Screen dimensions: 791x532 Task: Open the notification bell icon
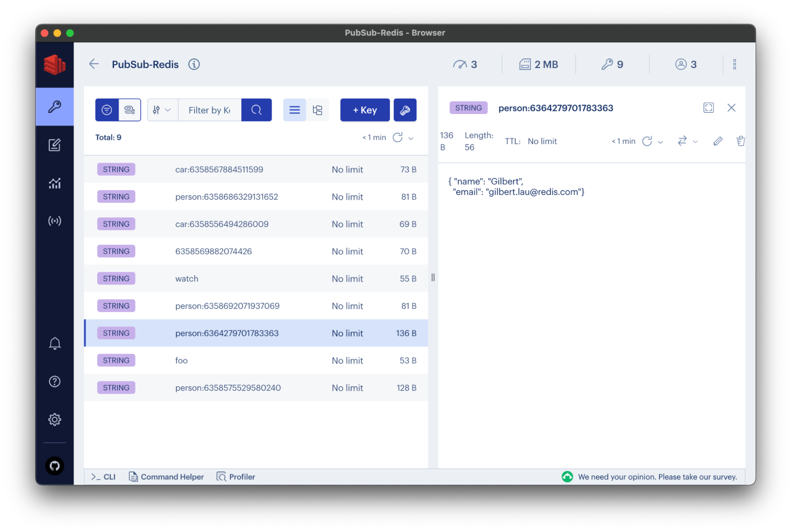click(x=54, y=343)
